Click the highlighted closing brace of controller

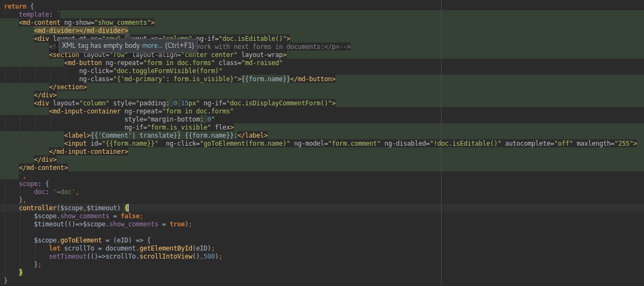[x=21, y=272]
